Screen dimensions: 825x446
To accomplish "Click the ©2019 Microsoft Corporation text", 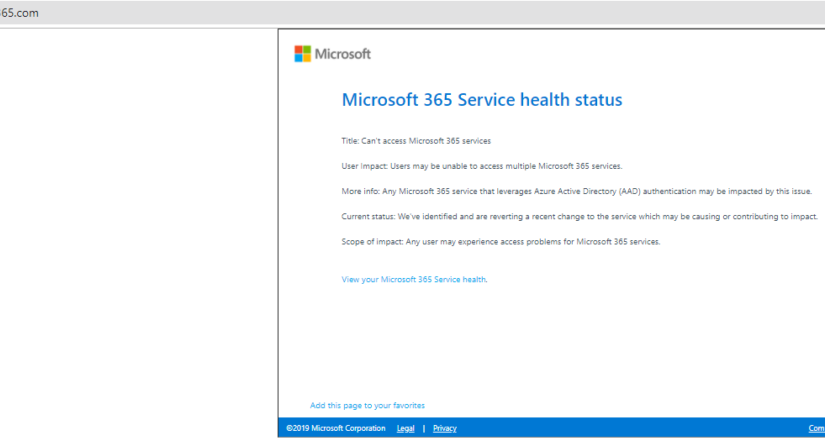I will (x=336, y=428).
